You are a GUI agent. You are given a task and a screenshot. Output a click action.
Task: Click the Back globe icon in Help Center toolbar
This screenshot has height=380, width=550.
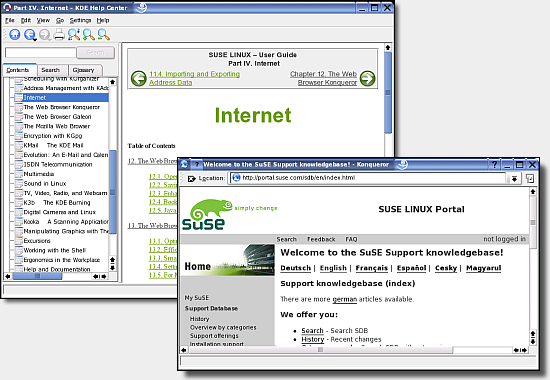[x=30, y=34]
